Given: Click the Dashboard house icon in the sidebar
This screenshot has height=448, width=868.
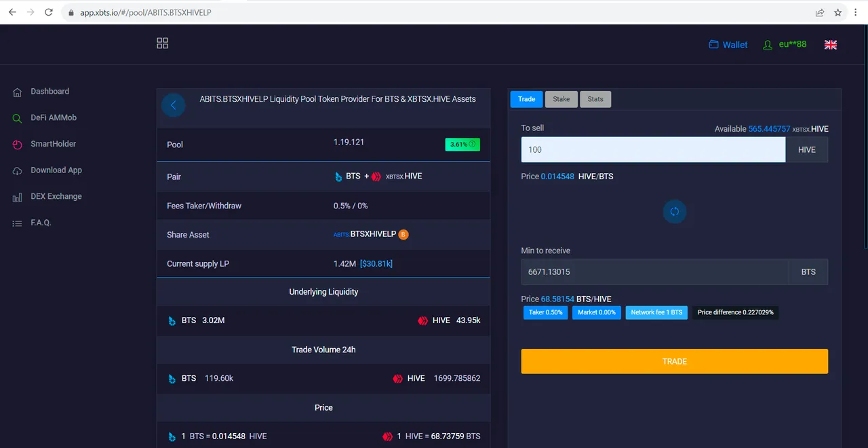Looking at the screenshot, I should click(x=17, y=92).
